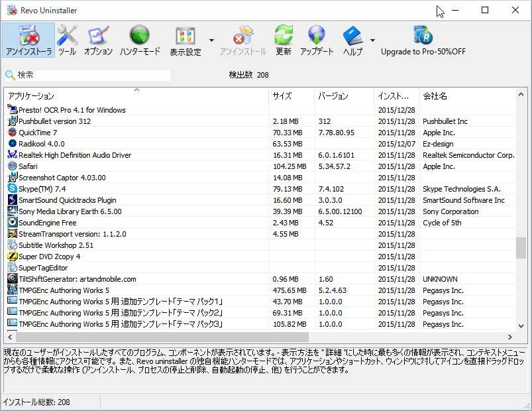The height and width of the screenshot is (411, 532).
Task: Click the インストール総数: 208 status text
Action: [36, 402]
